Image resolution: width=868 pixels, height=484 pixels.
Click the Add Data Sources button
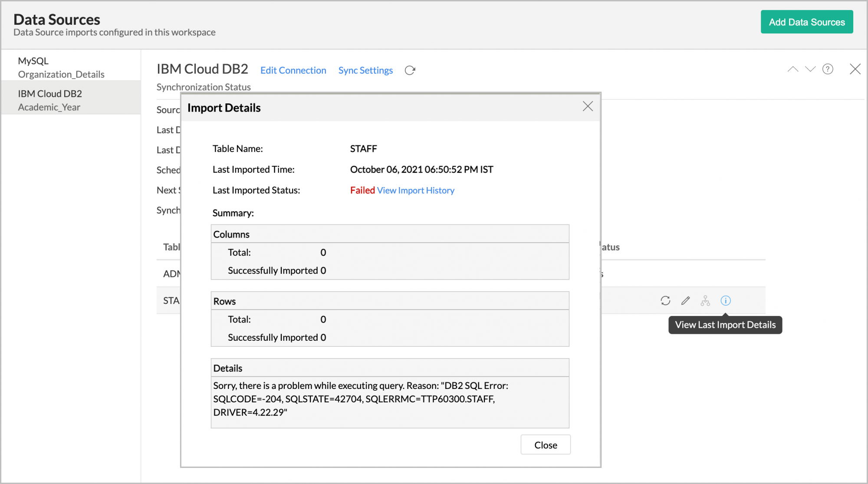point(806,22)
